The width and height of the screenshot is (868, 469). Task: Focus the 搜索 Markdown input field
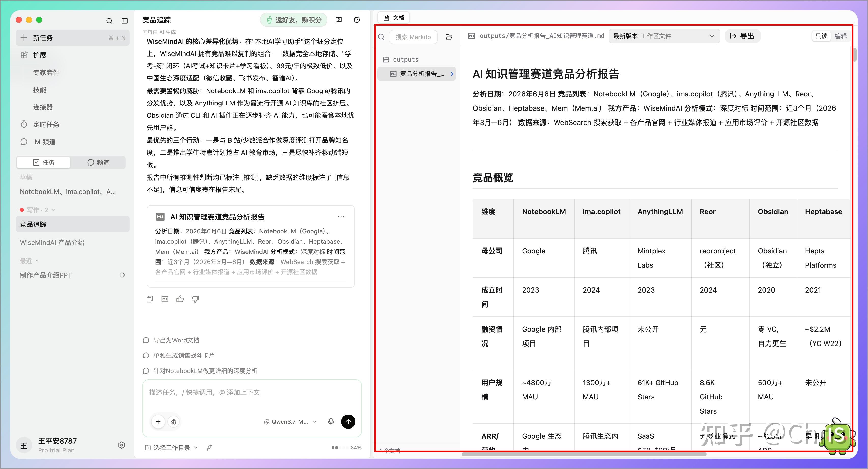tap(413, 37)
